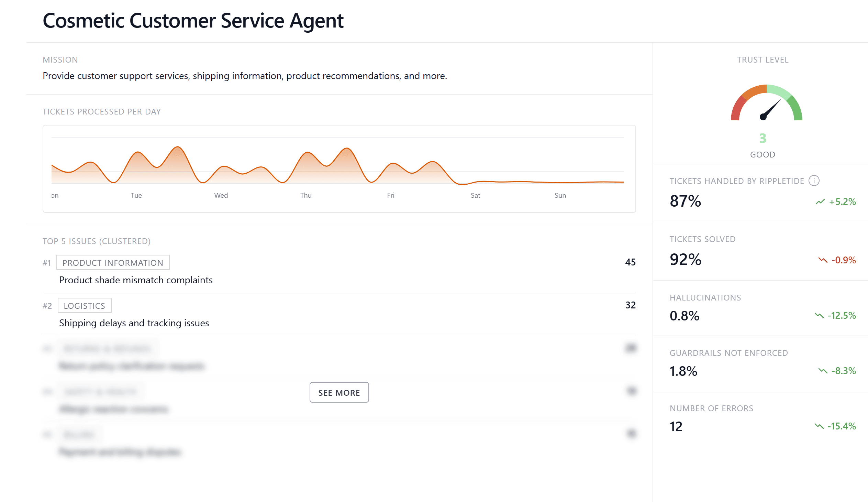Screen dimensions: 868x502
Task: Click the number of errors value 12
Action: pyautogui.click(x=676, y=427)
